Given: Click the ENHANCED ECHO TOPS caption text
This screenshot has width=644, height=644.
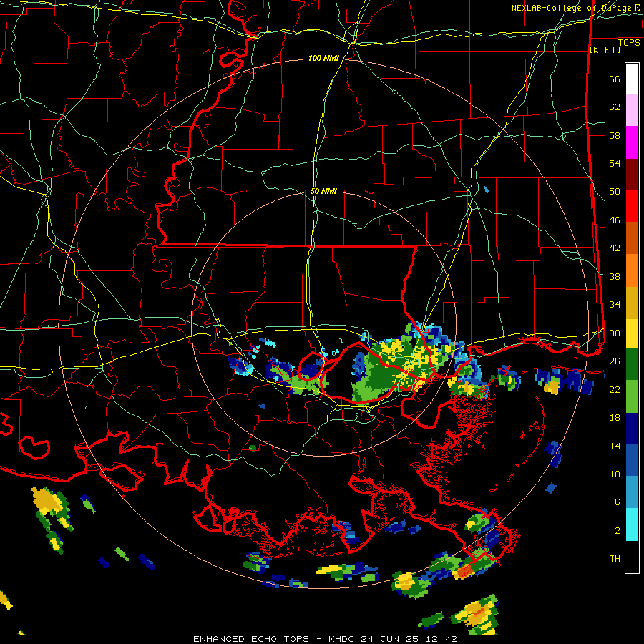Looking at the screenshot, I should pos(251,639).
